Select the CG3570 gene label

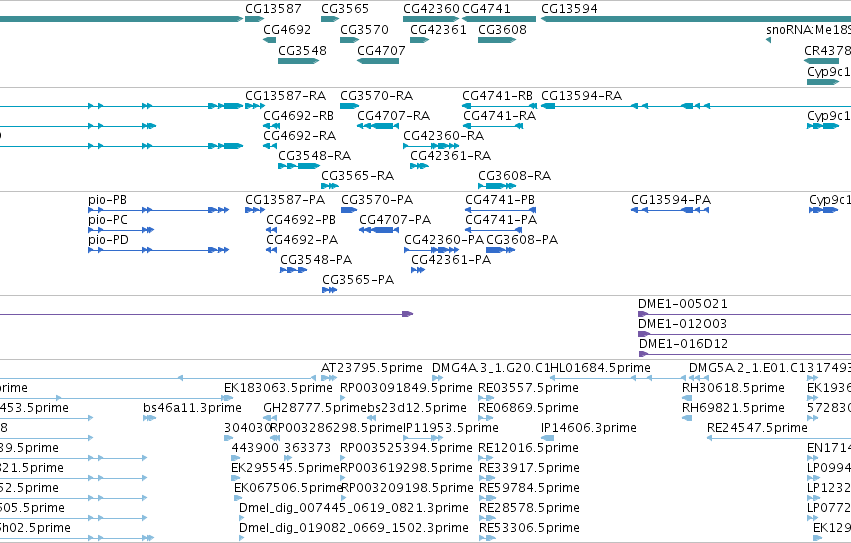coord(364,29)
